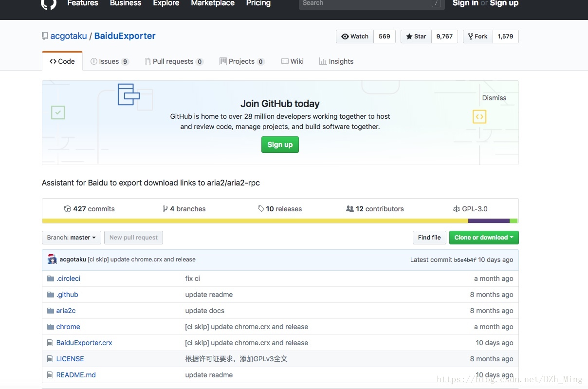This screenshot has height=389, width=588.
Task: Click the GPL-3.0 law scale icon
Action: pos(456,209)
